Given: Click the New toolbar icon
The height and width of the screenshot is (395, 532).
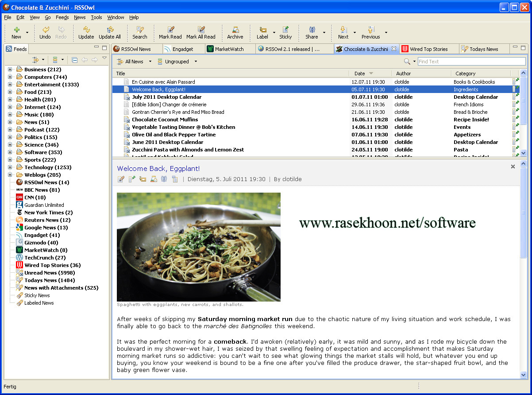Looking at the screenshot, I should [16, 30].
